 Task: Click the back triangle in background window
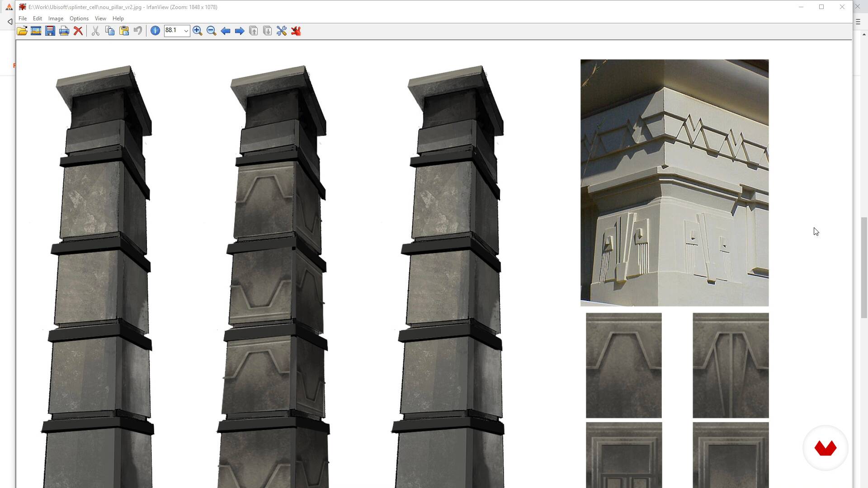coord(9,22)
